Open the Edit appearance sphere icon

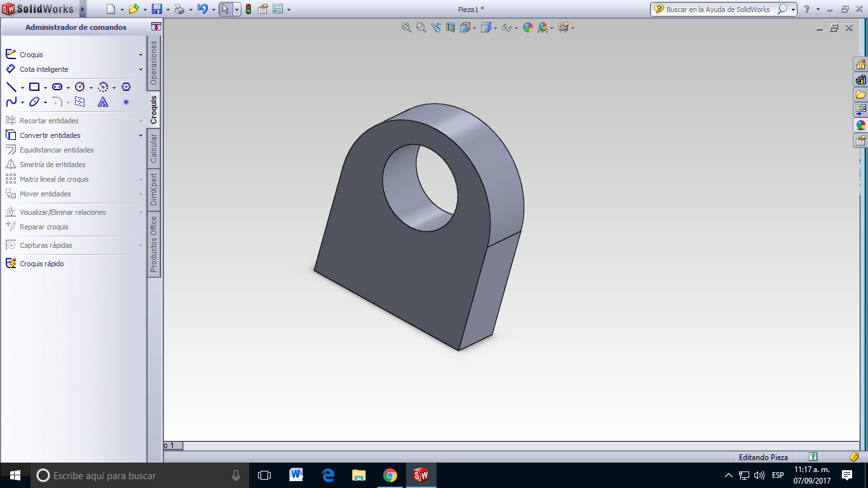point(527,27)
